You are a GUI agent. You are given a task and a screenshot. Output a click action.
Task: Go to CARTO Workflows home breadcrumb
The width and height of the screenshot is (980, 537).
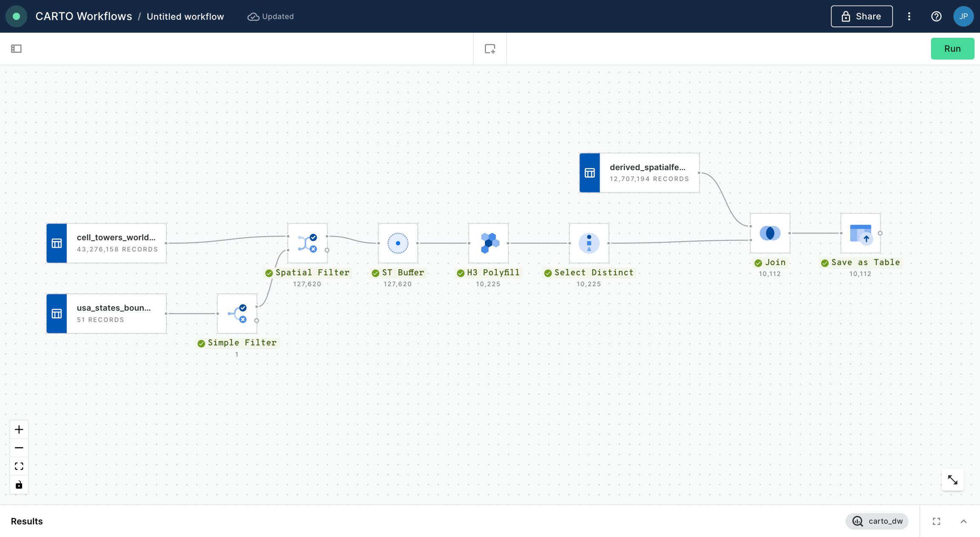coord(83,16)
